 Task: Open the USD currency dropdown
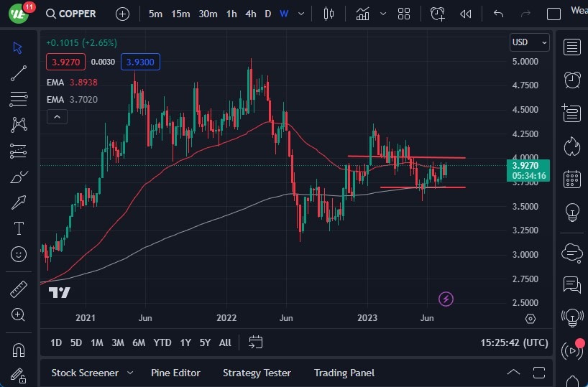coord(529,42)
